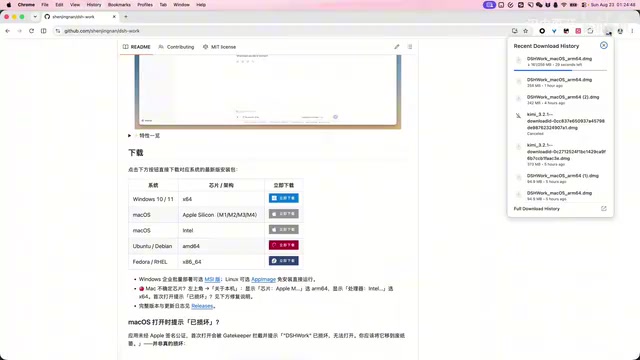The image size is (640, 360).
Task: Expand the 特性一览 disclosure triangle
Action: (x=129, y=136)
